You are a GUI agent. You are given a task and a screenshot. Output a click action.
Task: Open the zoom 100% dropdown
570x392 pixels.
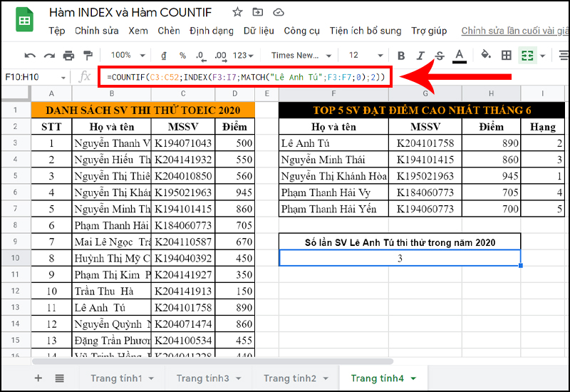click(127, 56)
